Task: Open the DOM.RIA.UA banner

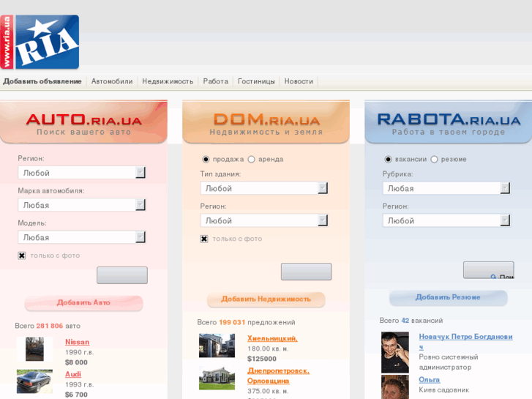Action: tap(266, 122)
